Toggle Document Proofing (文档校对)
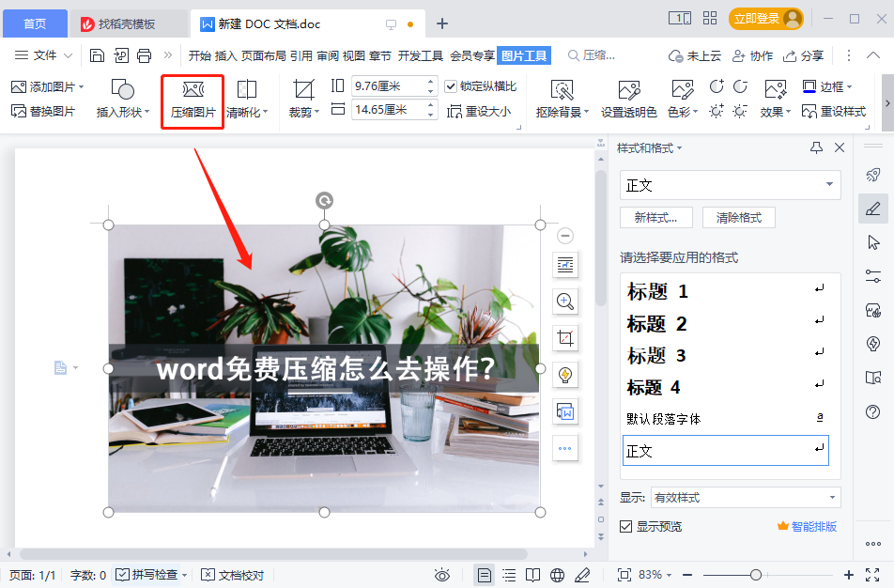Image resolution: width=894 pixels, height=588 pixels. pos(233,575)
